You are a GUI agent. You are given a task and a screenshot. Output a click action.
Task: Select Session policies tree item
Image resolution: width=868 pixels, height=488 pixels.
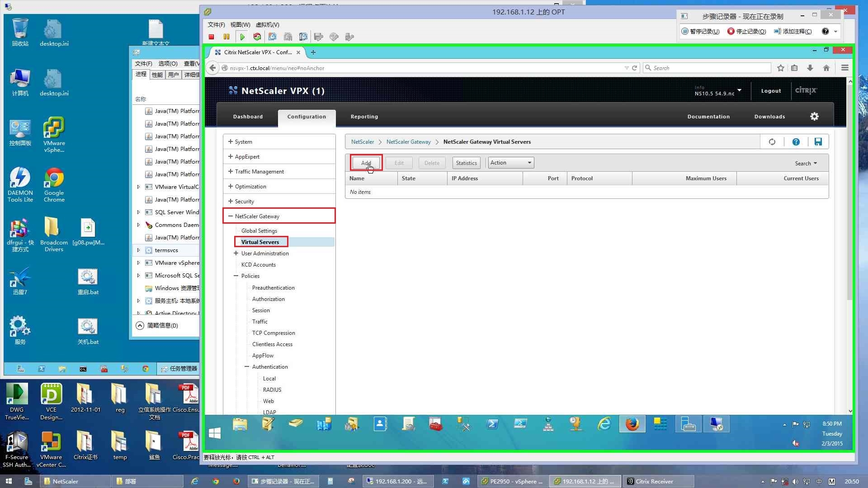[x=261, y=310]
